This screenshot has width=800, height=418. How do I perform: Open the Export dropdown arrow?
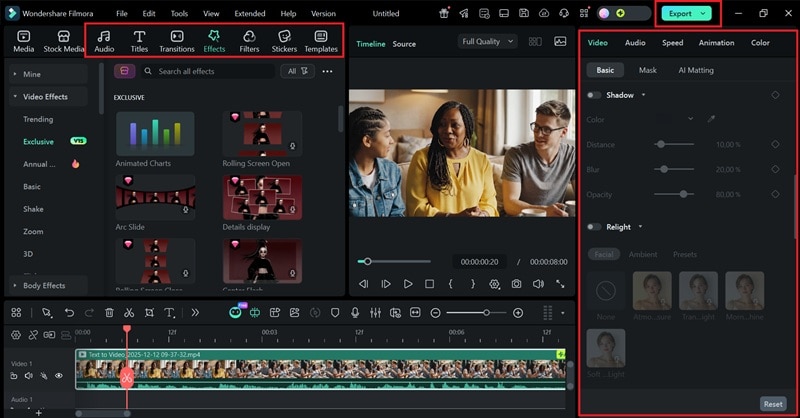704,14
